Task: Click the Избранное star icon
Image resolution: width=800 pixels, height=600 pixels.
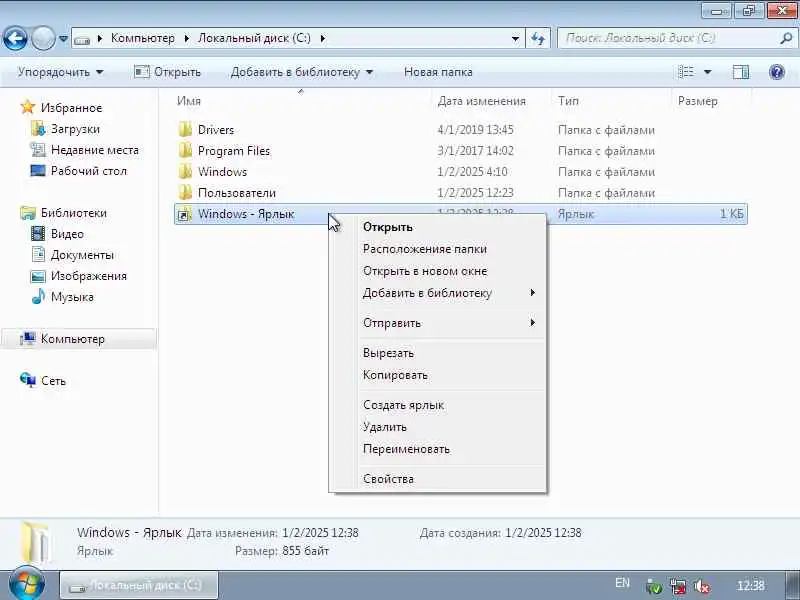Action: tap(27, 107)
